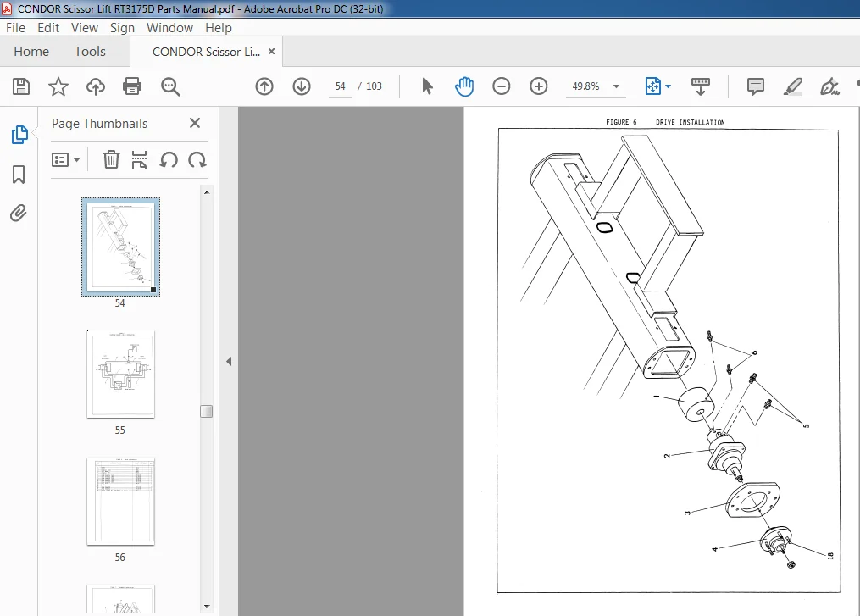Screen dimensions: 860x616
Task: Expand the fit page options arrow
Action: tap(668, 86)
